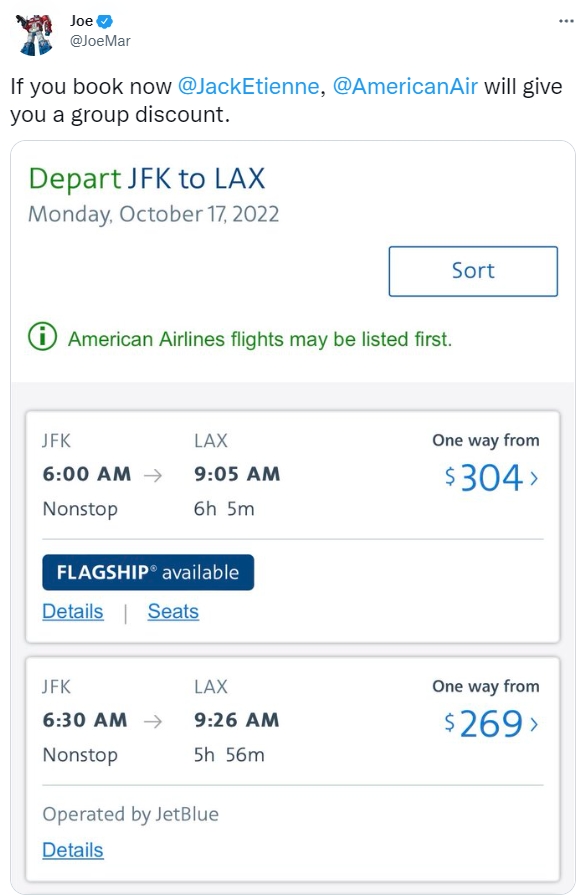
Task: Click the @JoeMar handle
Action: click(100, 41)
